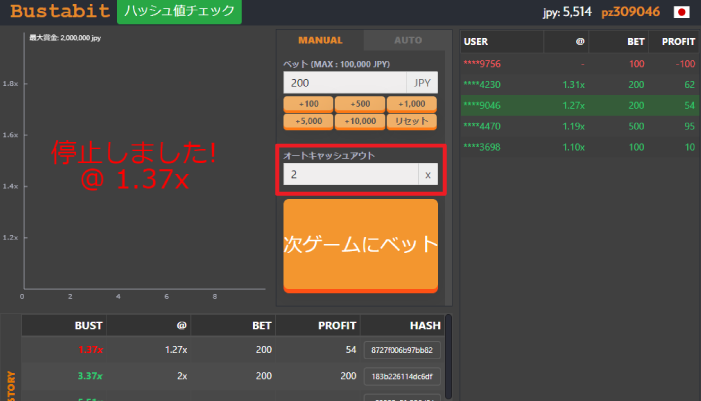Select hash field 8727f006b97bb82
The image size is (701, 401).
click(x=402, y=350)
